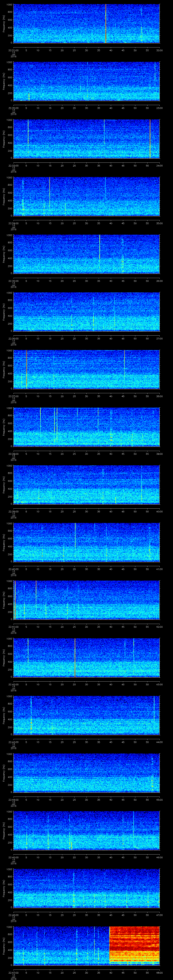This screenshot has height=980, width=173.
Task: Click the orange spike near 25 s in 22:42 spectrogram
Action: pyautogui.click(x=75, y=658)
